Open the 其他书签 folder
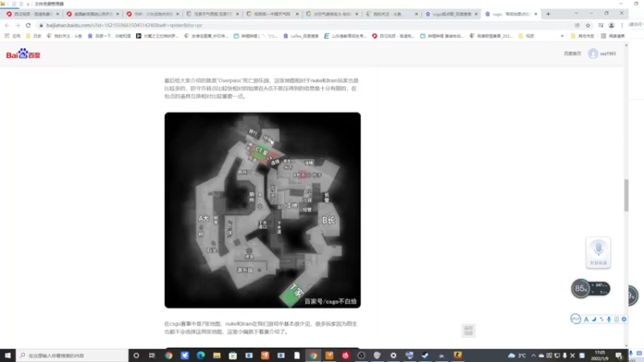This screenshot has height=362, width=644. (x=582, y=35)
